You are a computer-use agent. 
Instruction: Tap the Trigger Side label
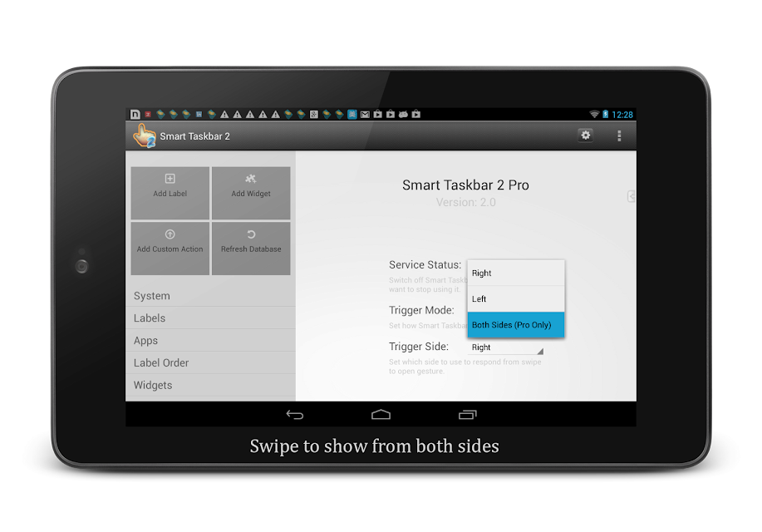tap(419, 347)
